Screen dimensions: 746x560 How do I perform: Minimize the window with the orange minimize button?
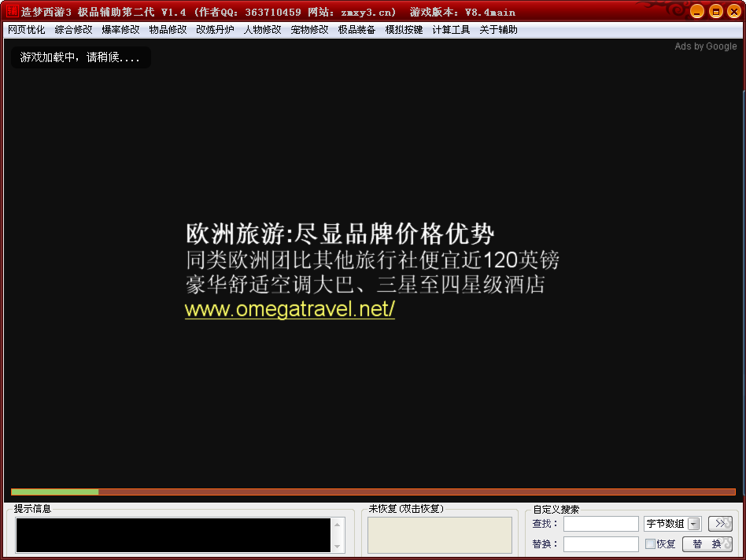click(697, 12)
